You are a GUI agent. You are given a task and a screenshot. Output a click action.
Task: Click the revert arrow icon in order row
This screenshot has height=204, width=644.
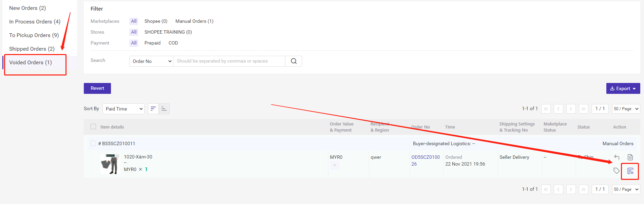coord(617,157)
